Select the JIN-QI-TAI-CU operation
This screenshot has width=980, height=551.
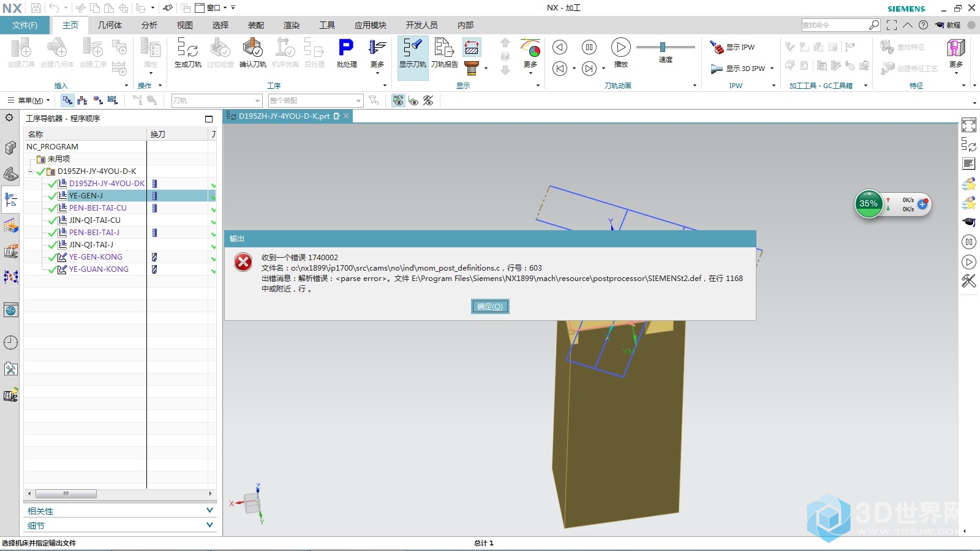pyautogui.click(x=94, y=220)
